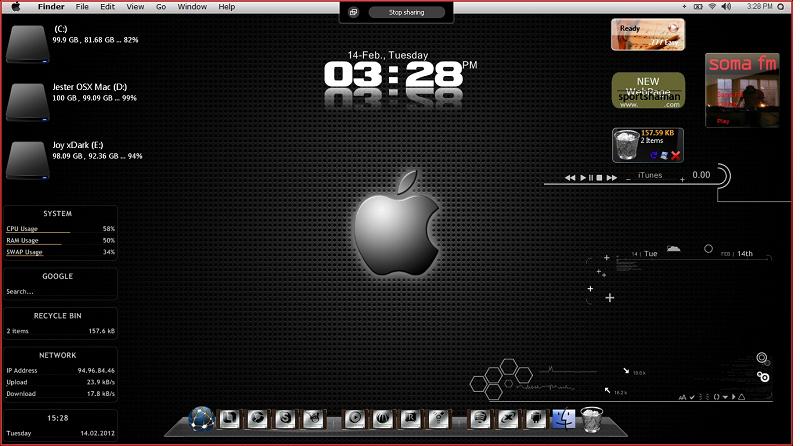Click the gear-like linked circles icon
Image resolution: width=800 pixels, height=446 pixels.
[763, 377]
